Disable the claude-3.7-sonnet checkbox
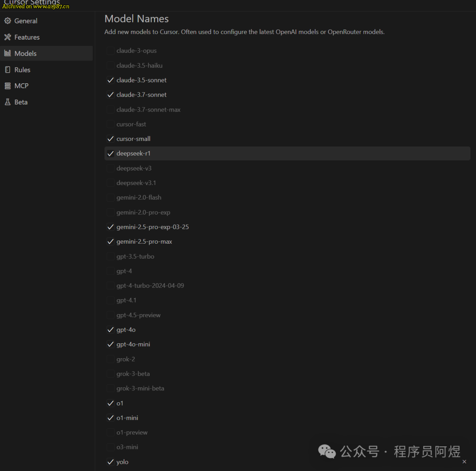This screenshot has height=471, width=476. pyautogui.click(x=111, y=95)
